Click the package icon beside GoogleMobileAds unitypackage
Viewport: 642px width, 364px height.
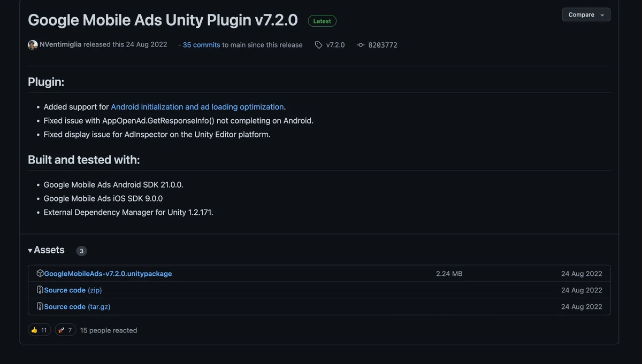click(x=40, y=273)
